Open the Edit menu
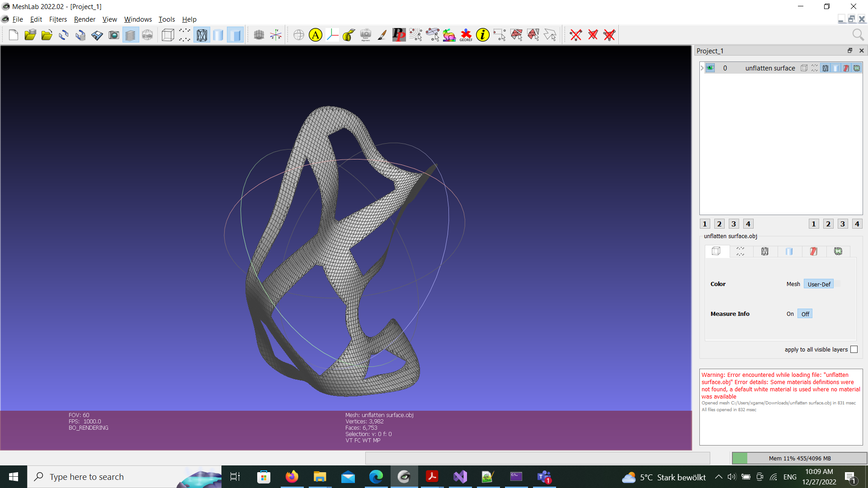The image size is (868, 488). click(x=36, y=19)
